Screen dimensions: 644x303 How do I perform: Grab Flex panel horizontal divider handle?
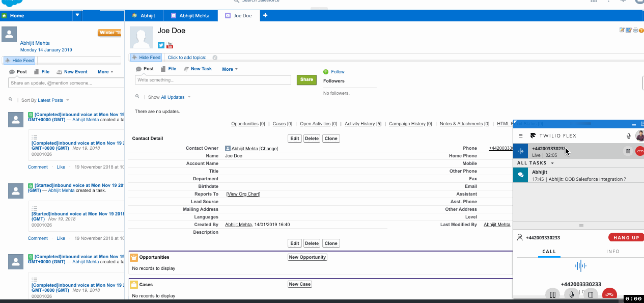[581, 226]
